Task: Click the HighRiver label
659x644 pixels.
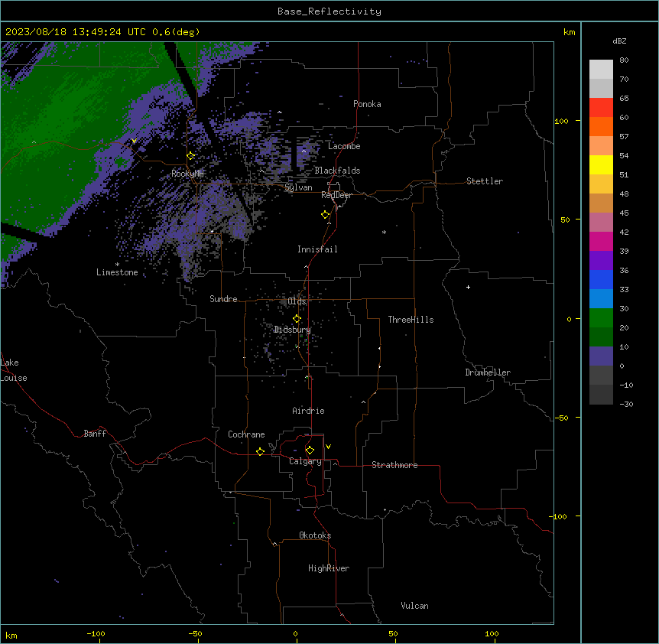Action: 329,568
